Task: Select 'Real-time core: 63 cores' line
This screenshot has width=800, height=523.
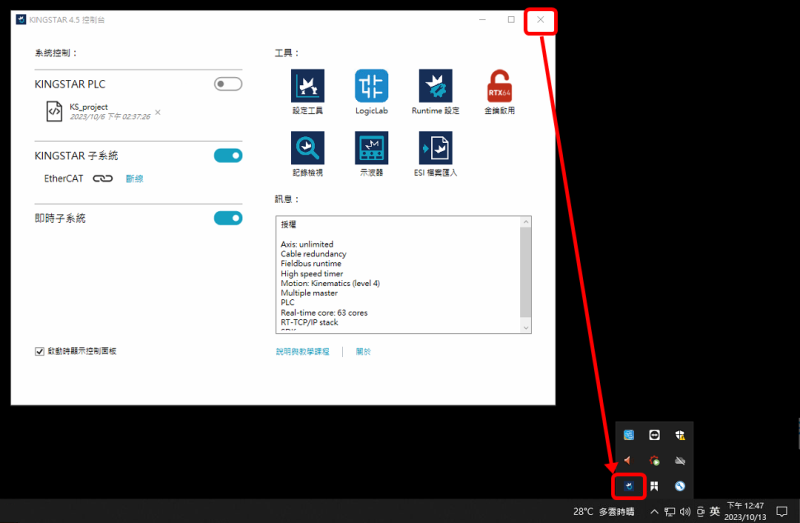Action: click(324, 313)
